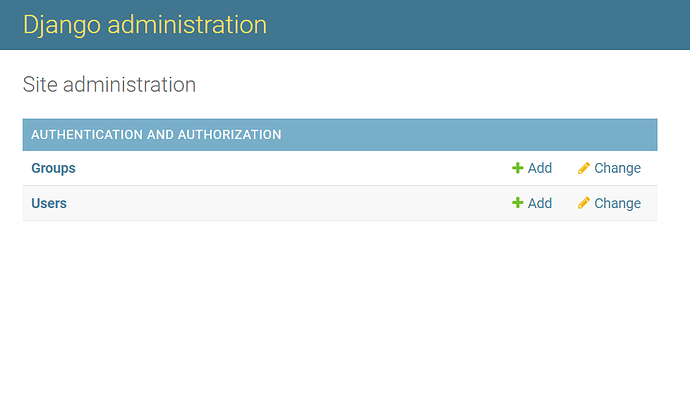This screenshot has width=690, height=412.
Task: Click the yellow pencil icon in Groups row
Action: 584,168
